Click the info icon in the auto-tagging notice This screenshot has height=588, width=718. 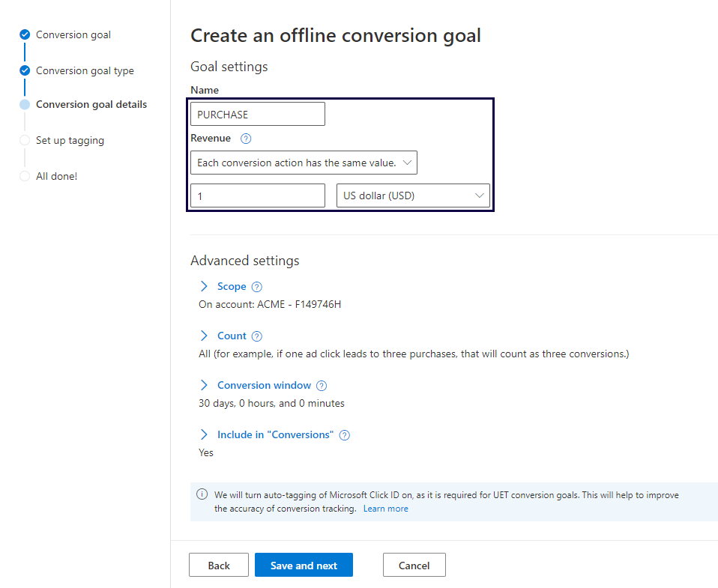click(x=201, y=494)
